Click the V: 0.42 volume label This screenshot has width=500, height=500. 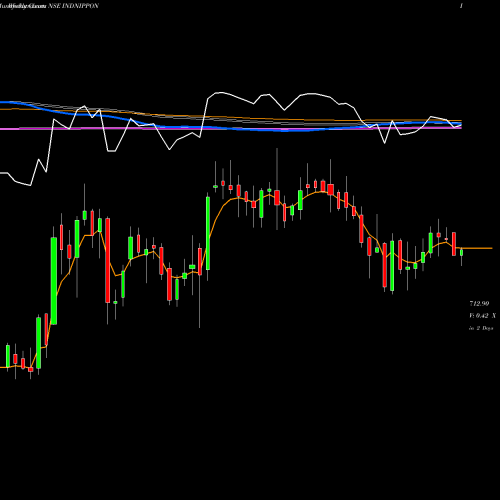point(479,315)
